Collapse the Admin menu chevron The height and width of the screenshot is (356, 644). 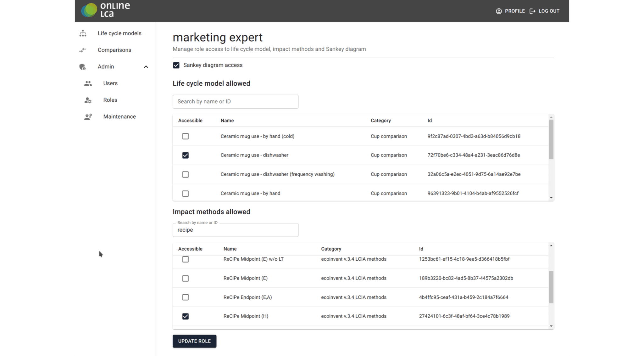(x=146, y=67)
